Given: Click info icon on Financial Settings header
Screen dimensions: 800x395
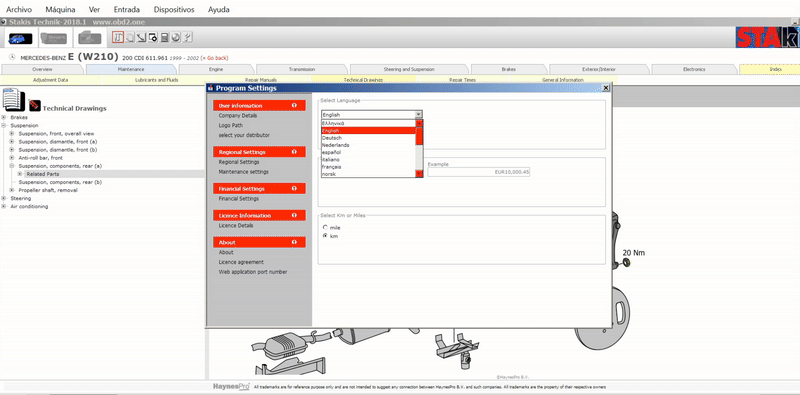Looking at the screenshot, I should pos(294,189).
